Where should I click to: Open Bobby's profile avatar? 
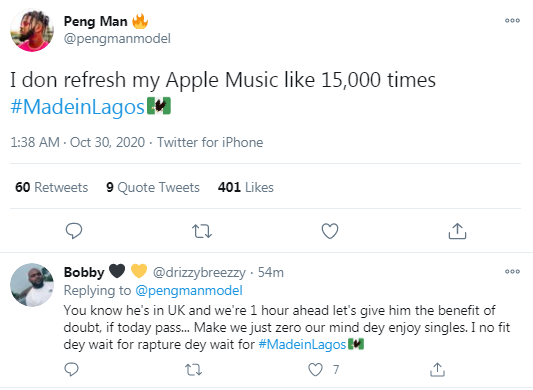point(32,285)
